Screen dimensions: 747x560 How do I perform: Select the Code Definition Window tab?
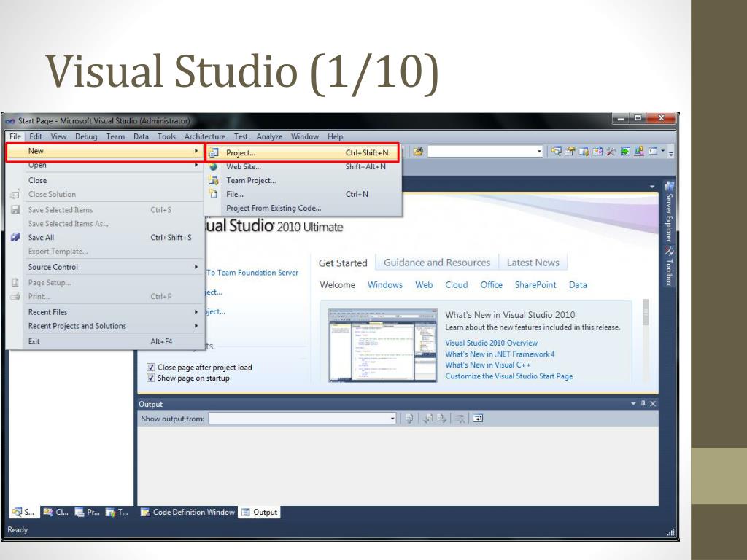pos(188,513)
